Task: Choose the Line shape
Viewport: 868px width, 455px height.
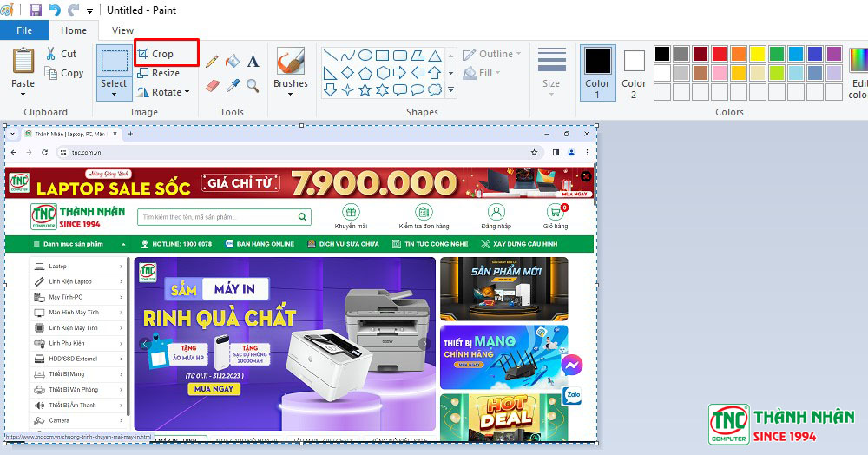Action: coord(331,56)
